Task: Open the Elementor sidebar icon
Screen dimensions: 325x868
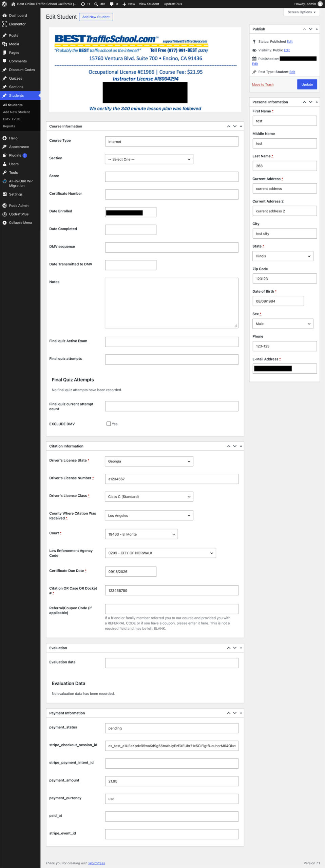Action: click(x=4, y=24)
